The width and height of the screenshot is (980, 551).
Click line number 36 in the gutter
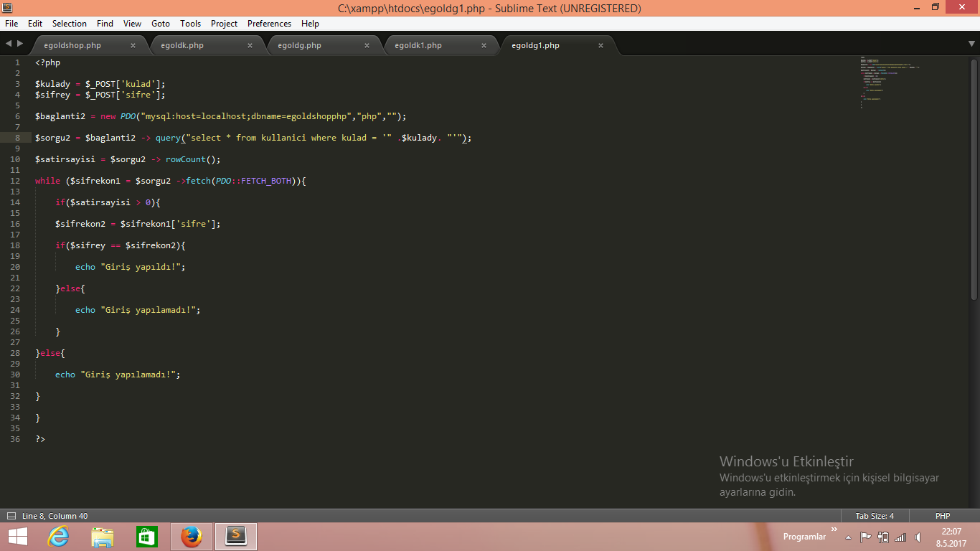16,439
